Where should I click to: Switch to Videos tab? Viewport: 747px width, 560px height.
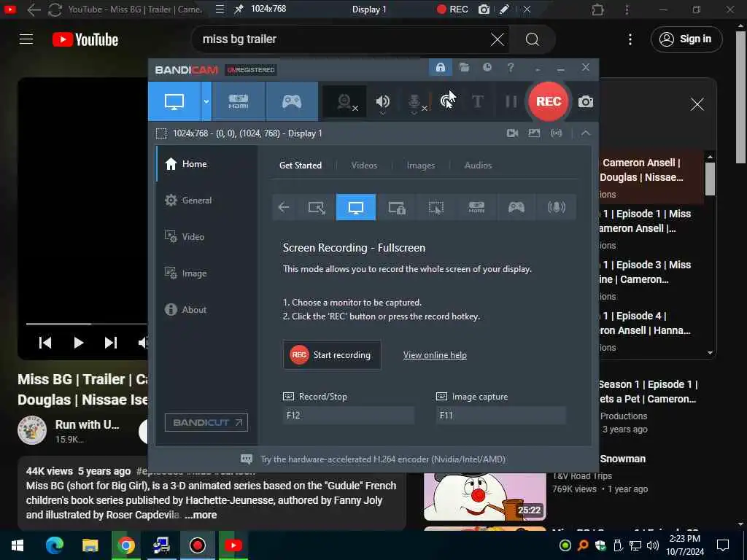[x=364, y=166]
